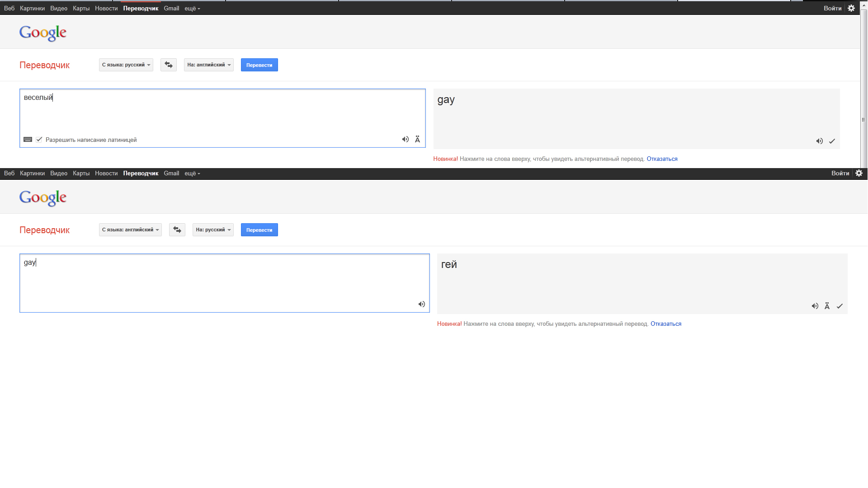
Task: Play audio for the translation 'gay'
Action: point(819,141)
